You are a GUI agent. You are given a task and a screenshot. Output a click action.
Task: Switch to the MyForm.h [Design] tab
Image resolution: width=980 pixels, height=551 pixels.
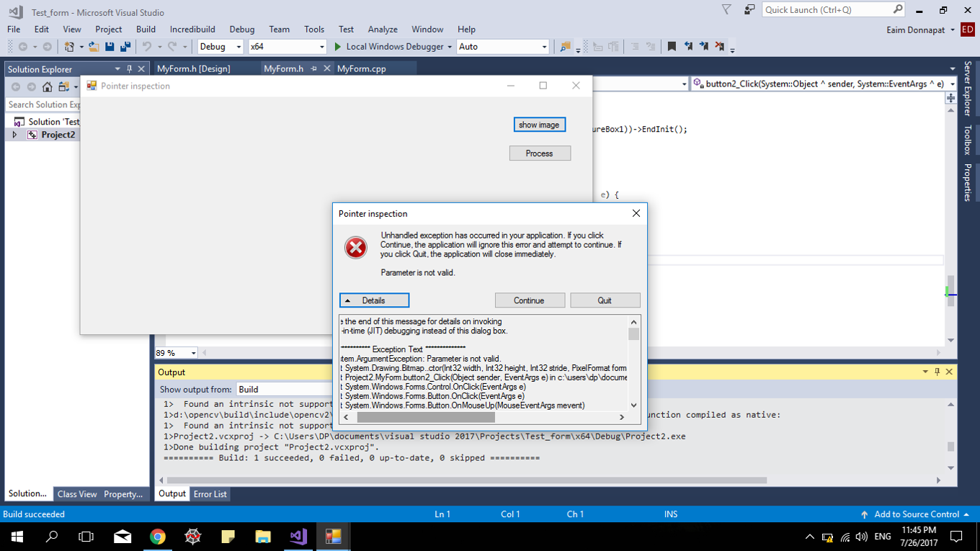click(x=194, y=69)
